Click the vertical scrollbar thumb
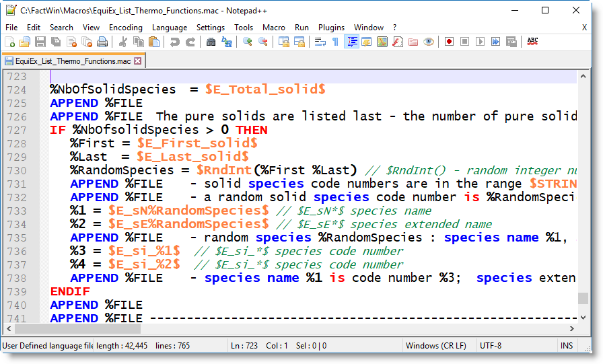 [x=583, y=298]
